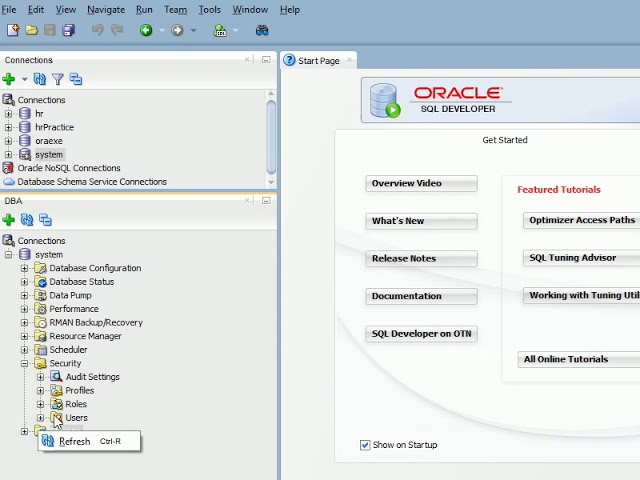The height and width of the screenshot is (480, 640).
Task: Click SQL Developer on OTN button
Action: coord(421,333)
